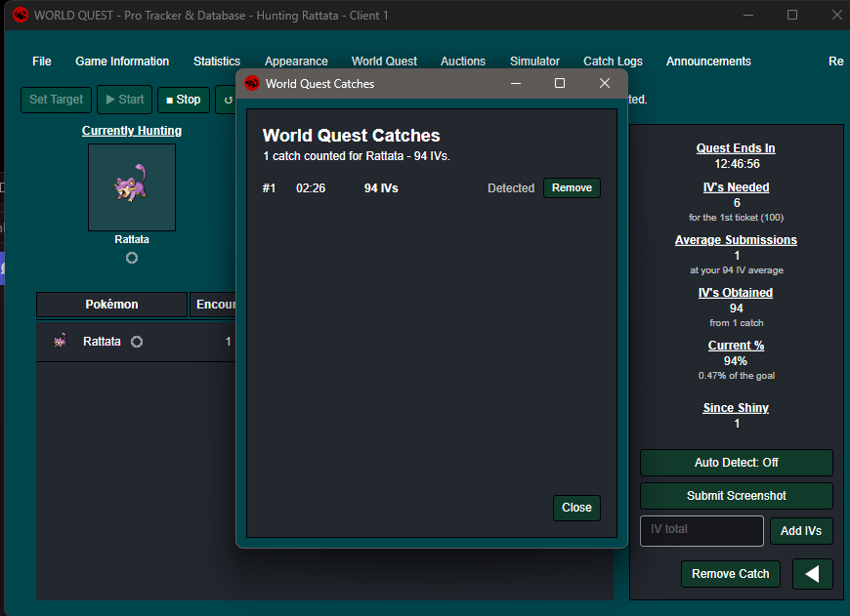Open the Simulator menu

[x=534, y=62]
